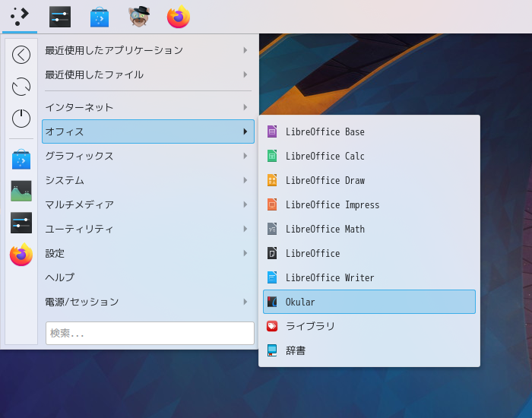Click the Okular icon
This screenshot has width=532, height=418.
[x=272, y=302]
